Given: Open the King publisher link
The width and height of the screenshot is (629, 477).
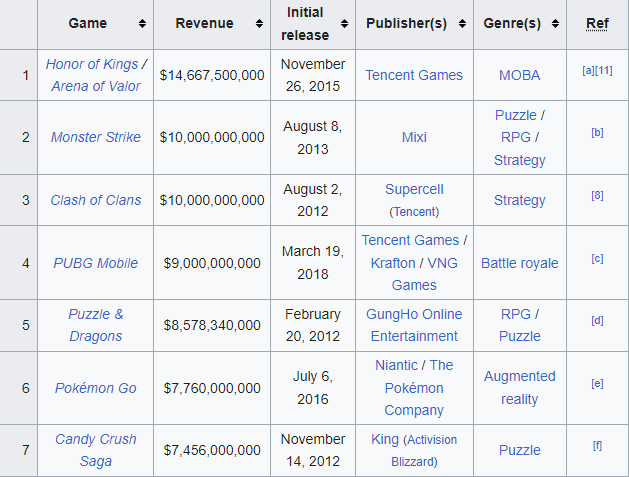Looking at the screenshot, I should point(385,440).
